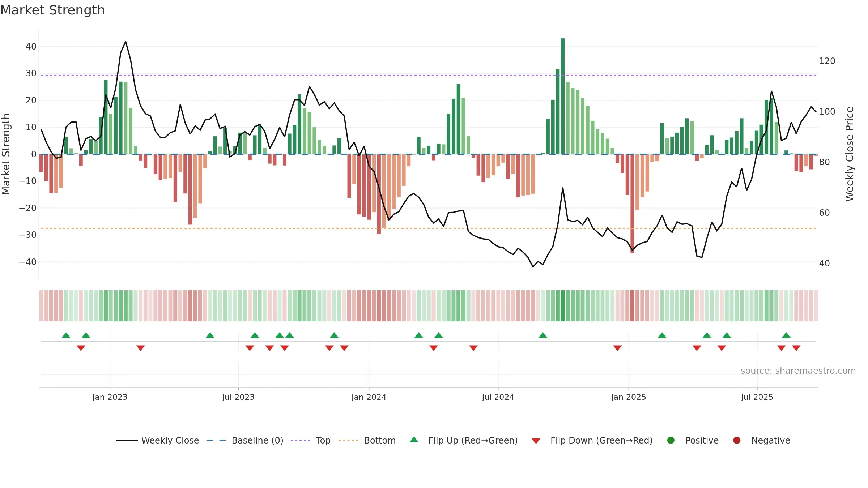Toggle the Negative legend entry
868x488 pixels.
click(x=761, y=440)
